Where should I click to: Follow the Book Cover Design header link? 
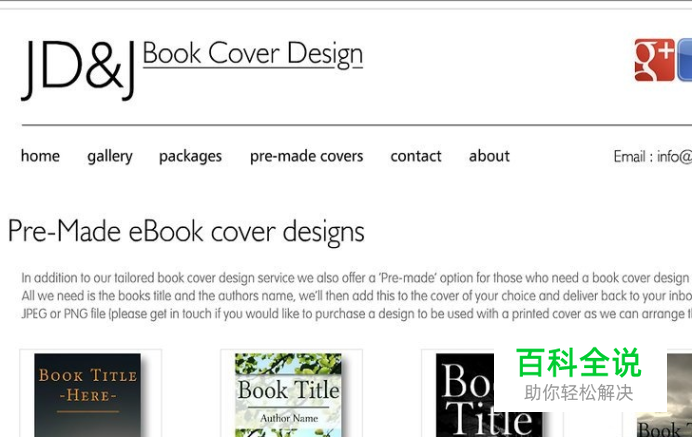pyautogui.click(x=253, y=54)
